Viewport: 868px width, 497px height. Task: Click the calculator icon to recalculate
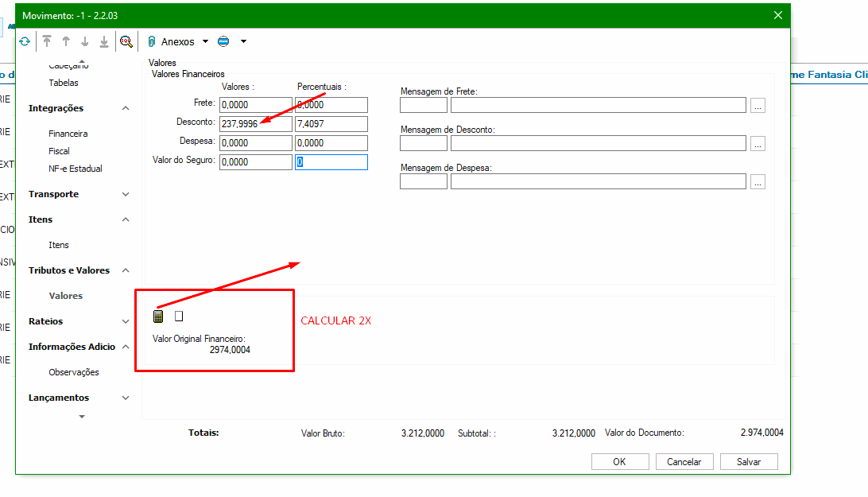tap(158, 316)
